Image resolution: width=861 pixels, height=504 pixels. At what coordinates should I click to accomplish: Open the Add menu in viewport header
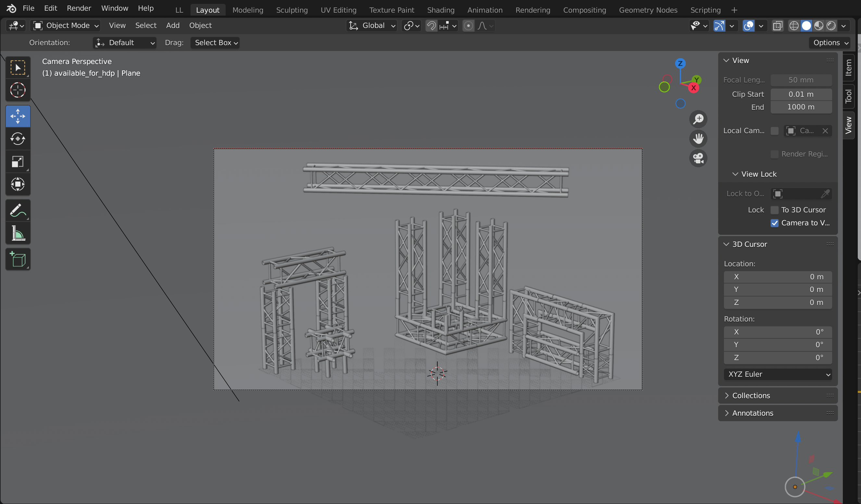(x=172, y=26)
